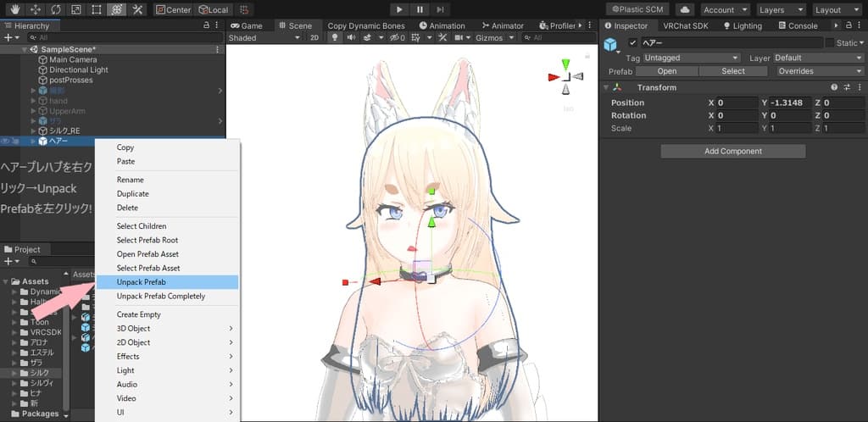Open the Tag dropdown showing Untagged

point(692,58)
